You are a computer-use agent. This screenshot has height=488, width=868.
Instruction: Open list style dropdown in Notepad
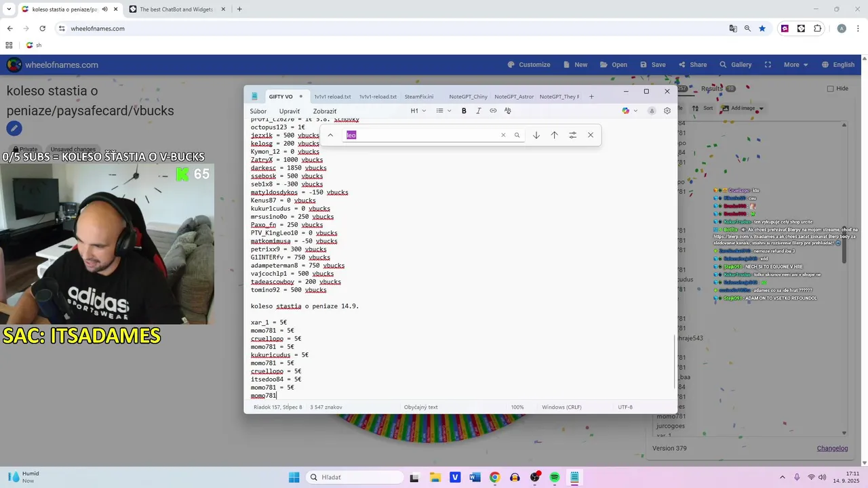pyautogui.click(x=443, y=111)
